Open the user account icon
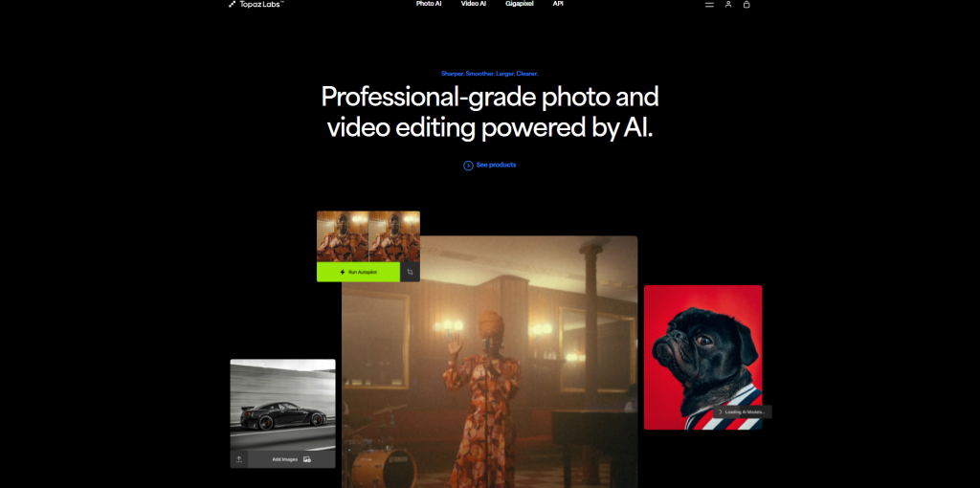This screenshot has width=980, height=488. pyautogui.click(x=728, y=5)
